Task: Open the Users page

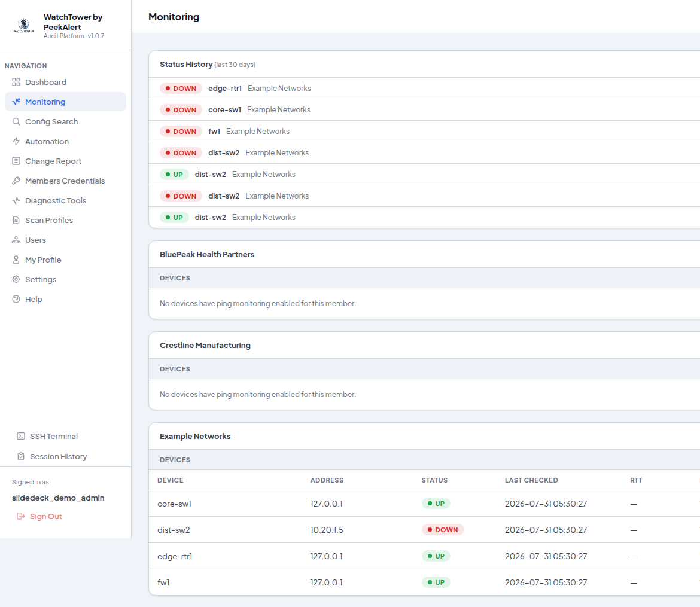Action: pos(65,240)
